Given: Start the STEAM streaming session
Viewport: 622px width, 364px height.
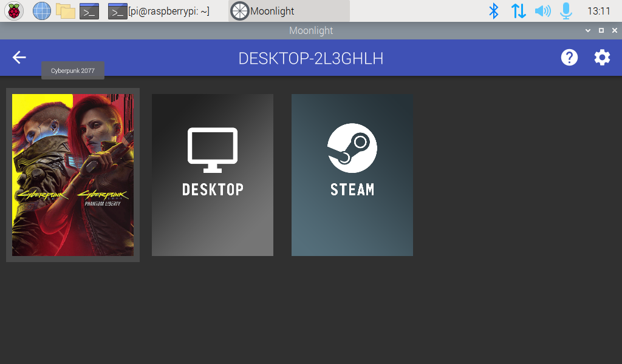Looking at the screenshot, I should point(352,174).
